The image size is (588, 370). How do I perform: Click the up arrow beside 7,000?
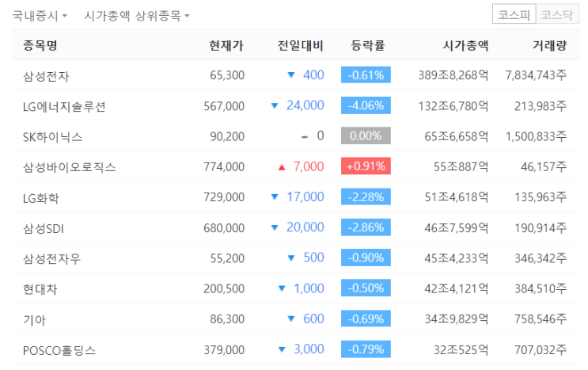tap(282, 167)
